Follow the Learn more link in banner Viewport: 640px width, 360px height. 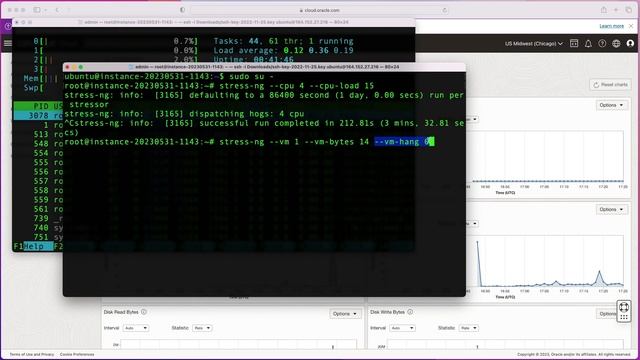tap(611, 26)
